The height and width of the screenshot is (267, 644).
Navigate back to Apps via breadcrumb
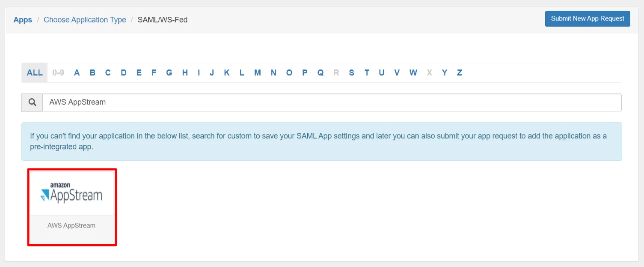coord(22,20)
